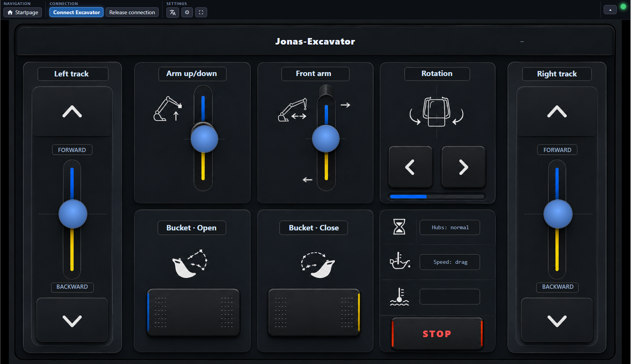Toggle fullscreen mode icon
Image resolution: width=631 pixels, height=364 pixels.
tap(201, 12)
